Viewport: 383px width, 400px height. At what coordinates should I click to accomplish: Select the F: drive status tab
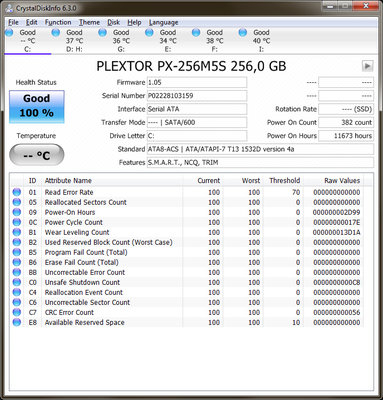click(x=214, y=40)
